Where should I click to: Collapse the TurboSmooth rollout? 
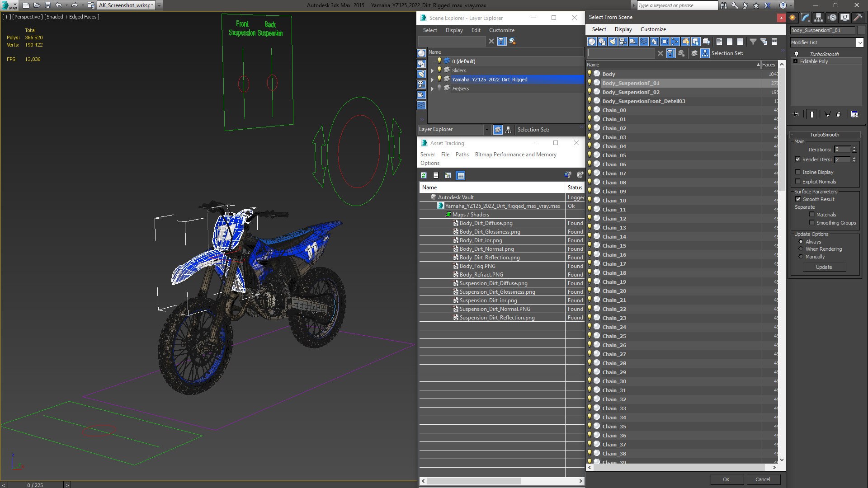tap(793, 135)
